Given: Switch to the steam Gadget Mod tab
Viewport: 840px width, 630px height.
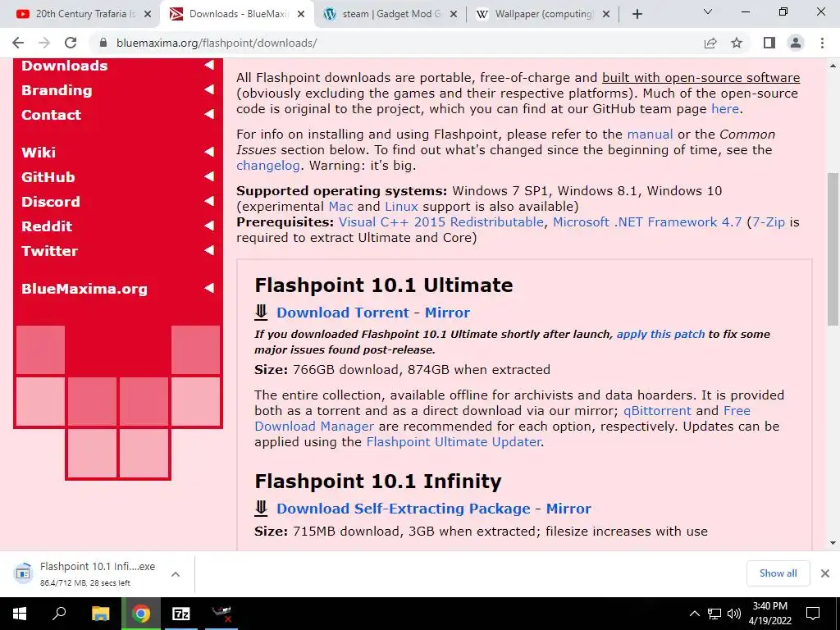Looking at the screenshot, I should (x=390, y=15).
